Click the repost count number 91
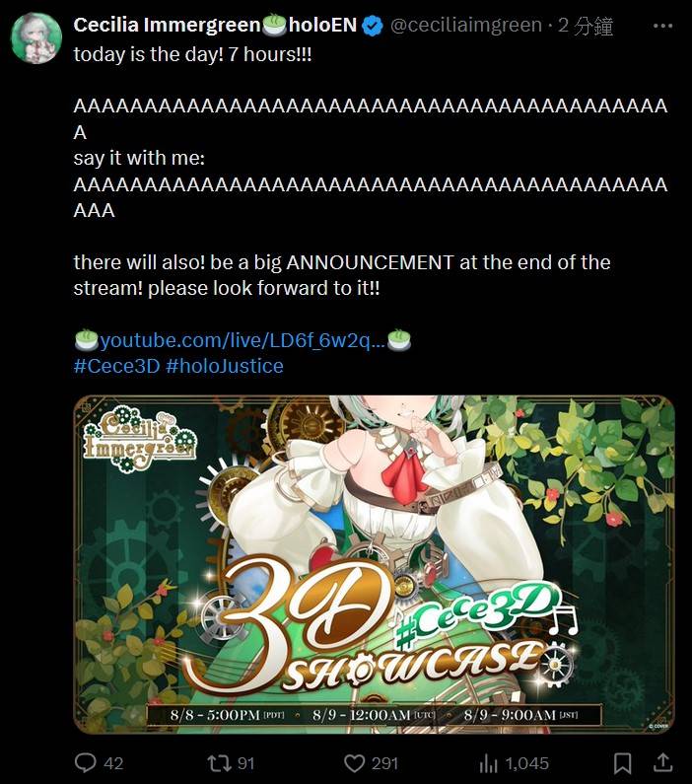Image resolution: width=692 pixels, height=784 pixels. pyautogui.click(x=245, y=763)
